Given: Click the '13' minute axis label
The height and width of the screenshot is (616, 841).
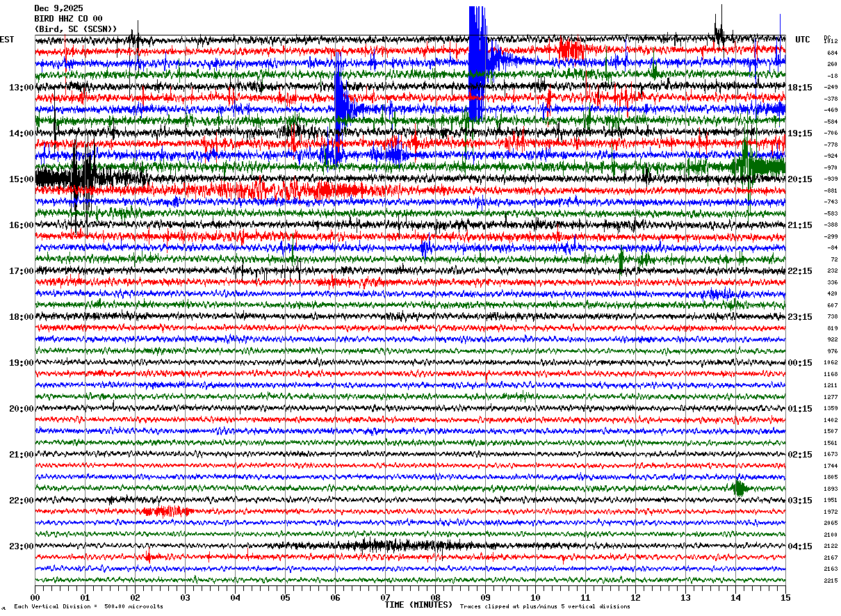Looking at the screenshot, I should 685,597.
